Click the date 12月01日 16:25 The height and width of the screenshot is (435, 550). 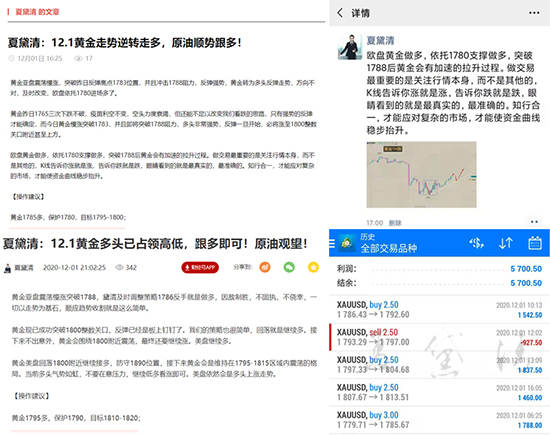pos(40,59)
